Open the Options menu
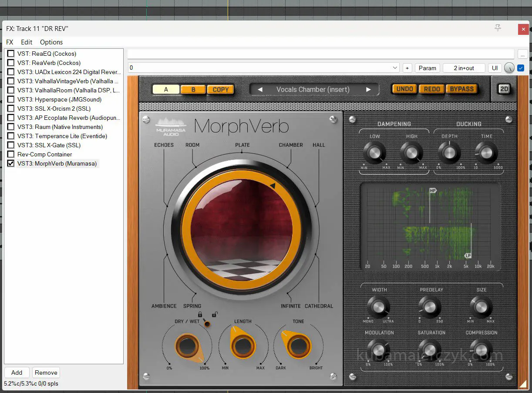Screen dimensions: 532x393 coord(51,42)
